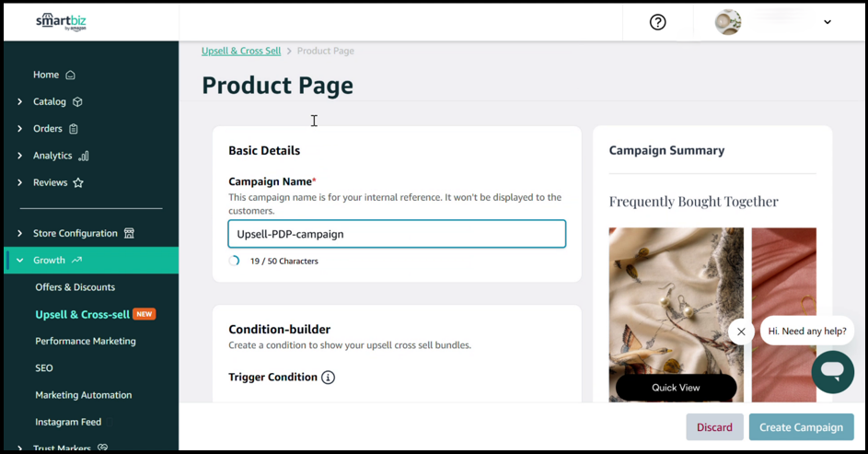Collapse the Growth sidebar section

[x=20, y=261]
